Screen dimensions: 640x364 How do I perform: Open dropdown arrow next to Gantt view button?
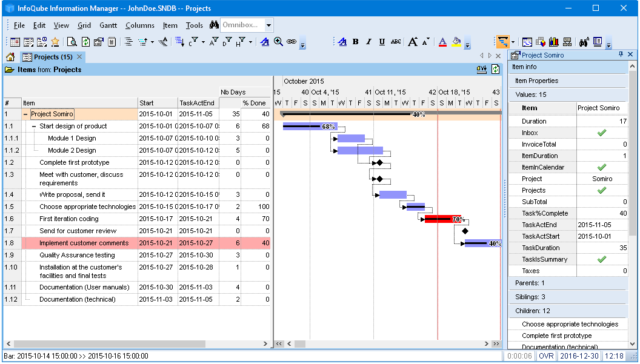click(513, 42)
